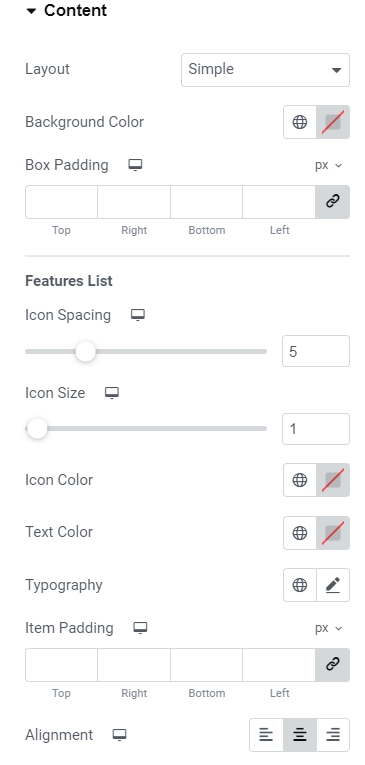The height and width of the screenshot is (765, 365).
Task: Open the Text Color swatch
Action: click(333, 533)
